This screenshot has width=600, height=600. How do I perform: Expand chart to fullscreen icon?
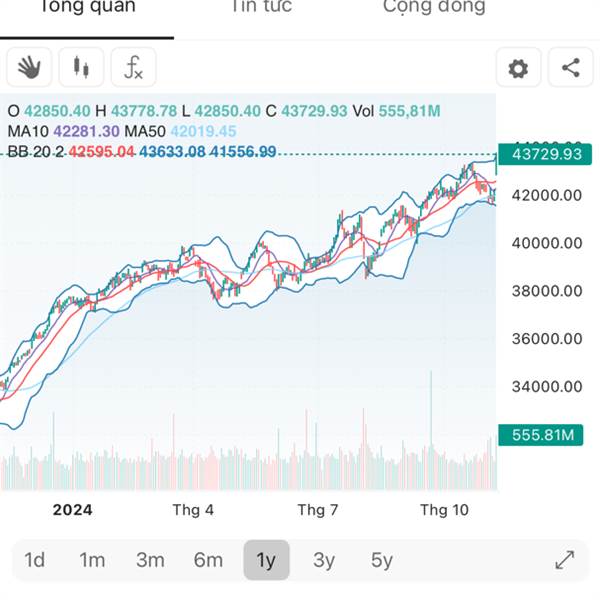click(564, 560)
